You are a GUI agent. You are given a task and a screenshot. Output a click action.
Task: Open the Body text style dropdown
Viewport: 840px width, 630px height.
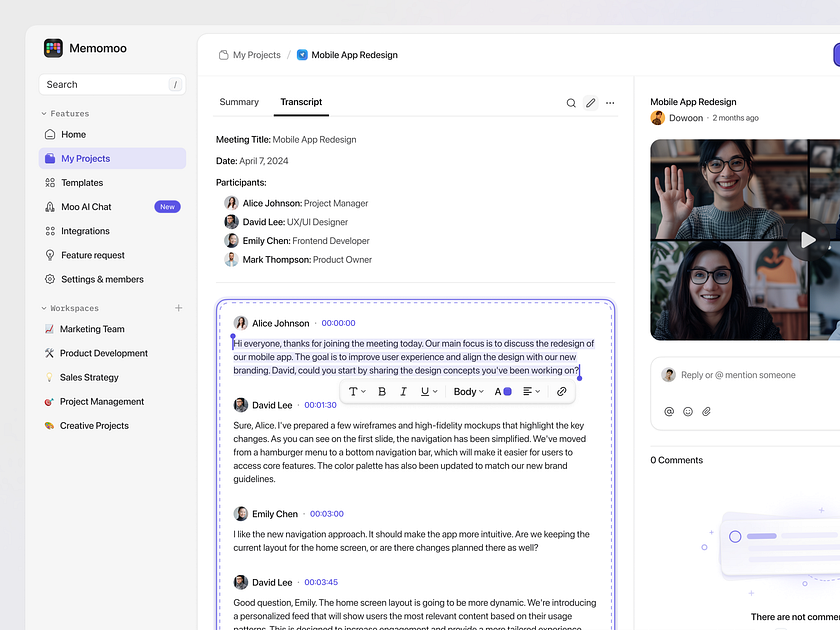(x=468, y=392)
